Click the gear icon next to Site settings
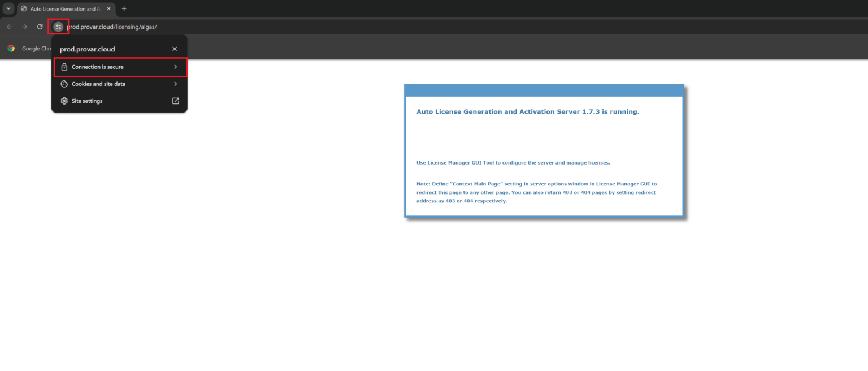The width and height of the screenshot is (868, 371). 64,101
